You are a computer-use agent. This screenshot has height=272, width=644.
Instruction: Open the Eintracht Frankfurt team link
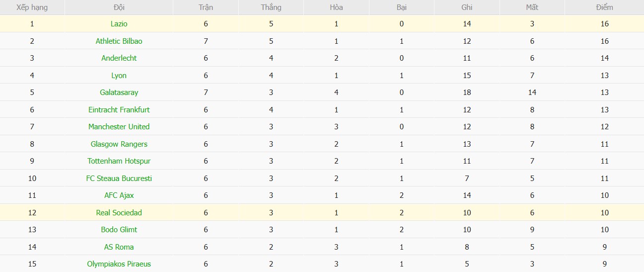pyautogui.click(x=119, y=109)
